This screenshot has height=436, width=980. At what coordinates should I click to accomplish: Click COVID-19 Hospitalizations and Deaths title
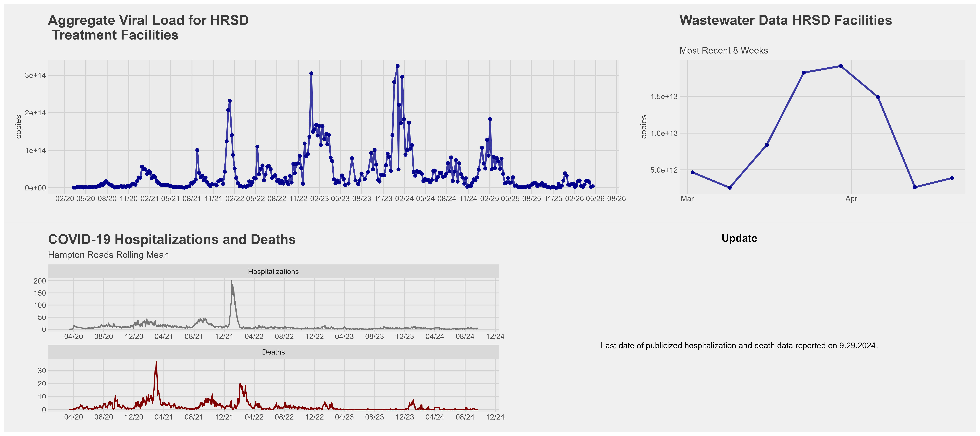[x=172, y=240]
